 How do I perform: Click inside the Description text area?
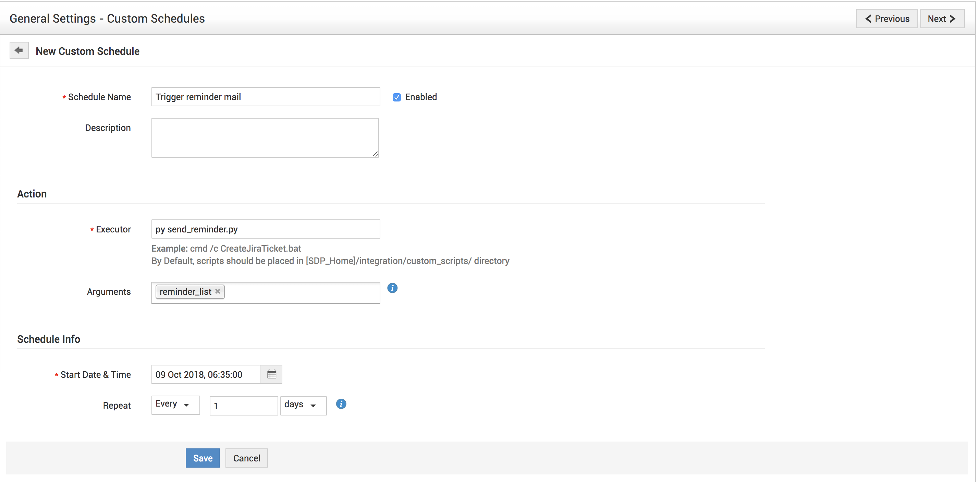click(x=265, y=137)
